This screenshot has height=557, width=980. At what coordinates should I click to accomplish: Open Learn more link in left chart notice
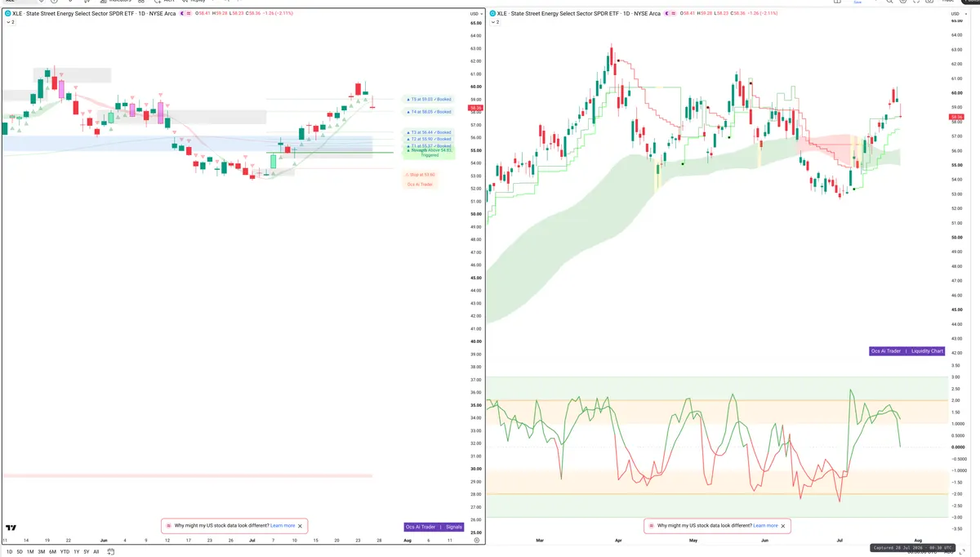pos(283,526)
